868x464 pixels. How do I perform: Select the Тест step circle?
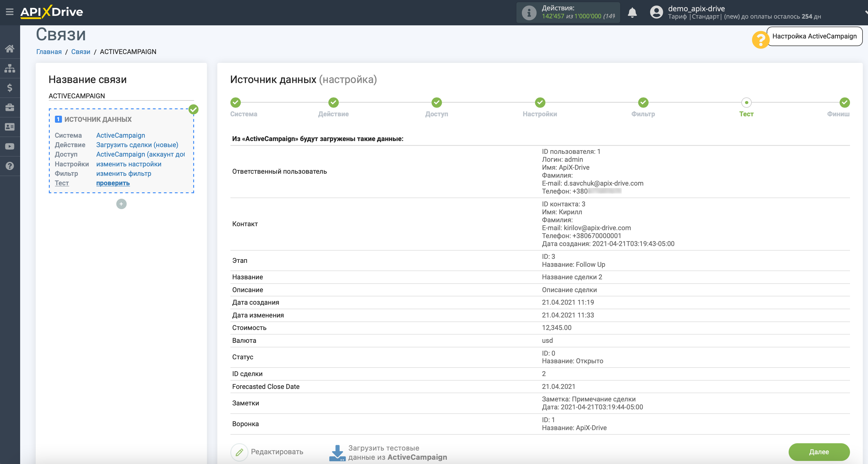click(746, 102)
